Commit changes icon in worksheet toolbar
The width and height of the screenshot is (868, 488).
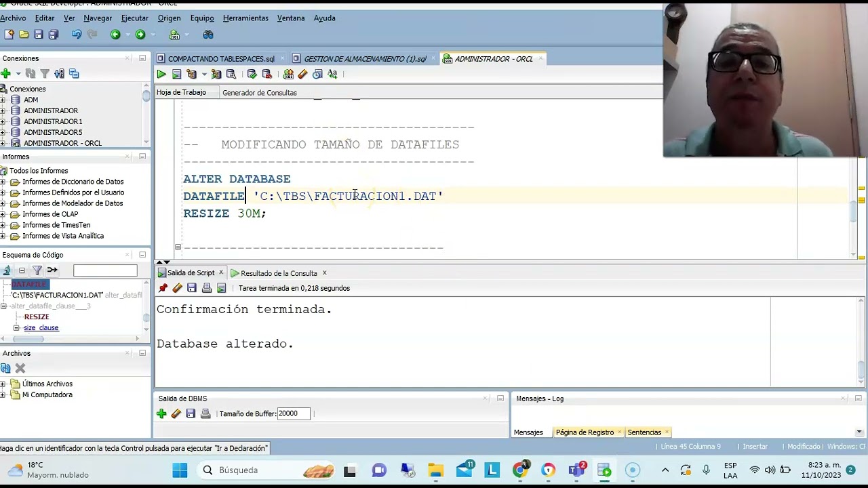tap(252, 74)
